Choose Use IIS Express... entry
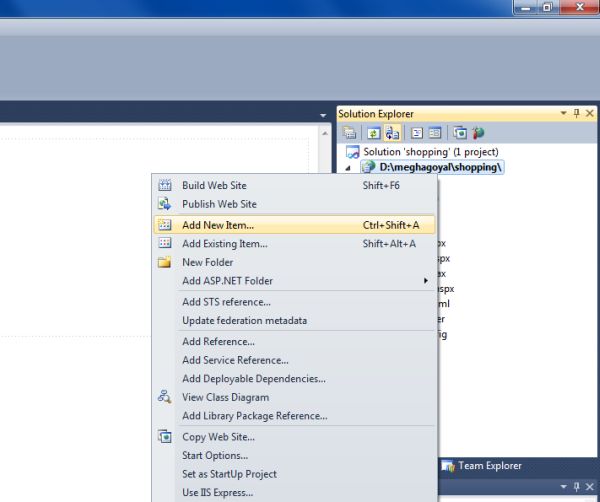Image resolution: width=600 pixels, height=502 pixels. click(294, 492)
